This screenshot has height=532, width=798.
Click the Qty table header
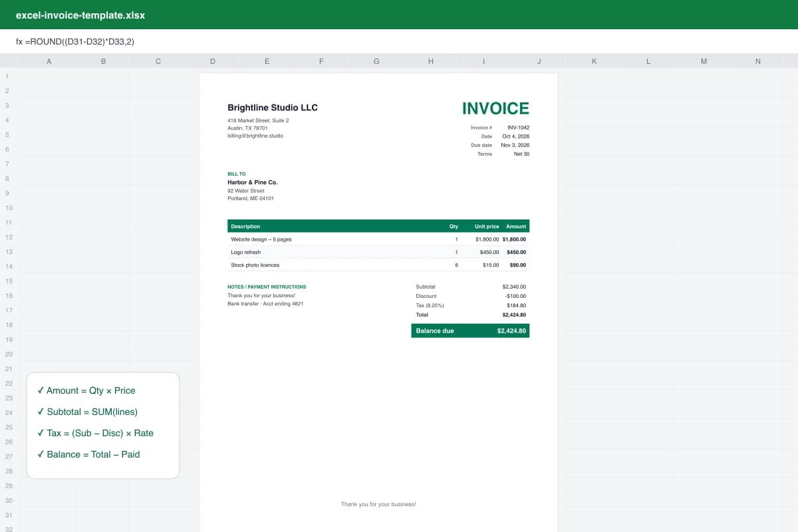click(454, 226)
